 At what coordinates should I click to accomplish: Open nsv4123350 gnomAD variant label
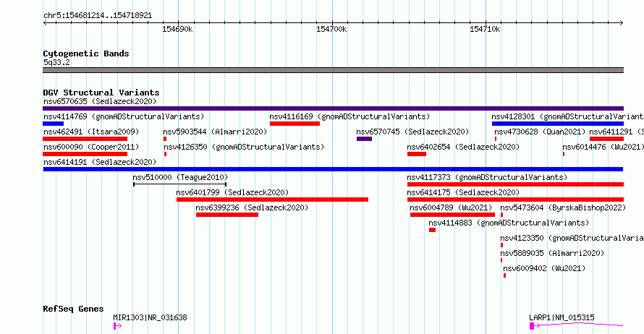[572, 238]
